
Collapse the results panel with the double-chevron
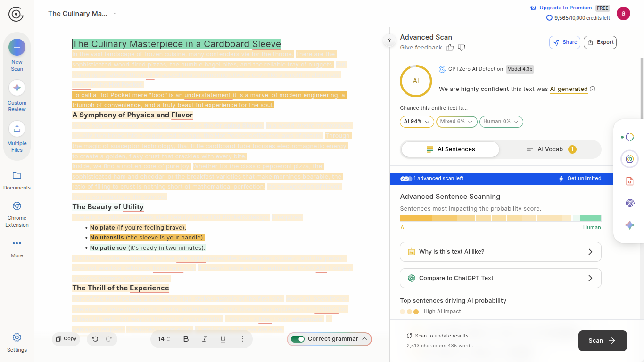tap(389, 41)
